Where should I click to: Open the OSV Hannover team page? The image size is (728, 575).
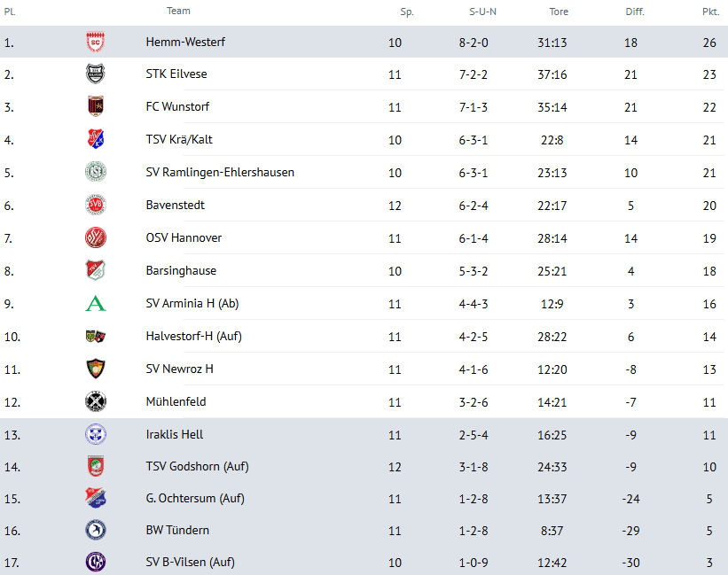184,238
